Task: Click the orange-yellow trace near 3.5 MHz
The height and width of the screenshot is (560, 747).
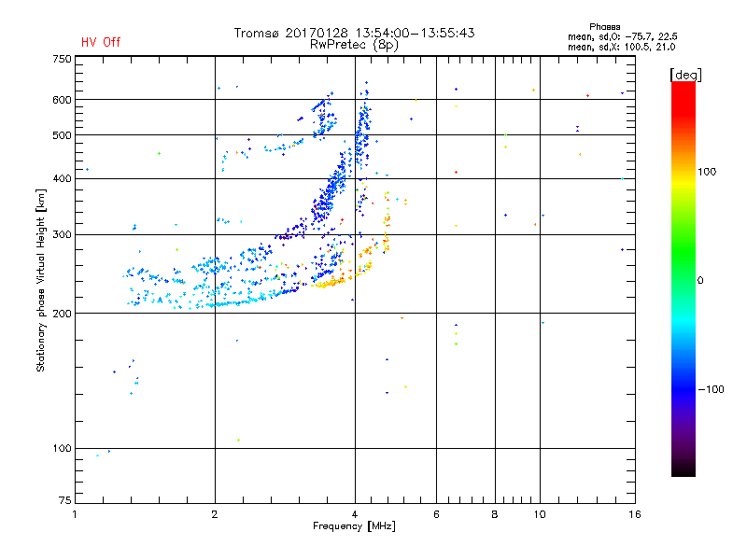Action: (329, 284)
